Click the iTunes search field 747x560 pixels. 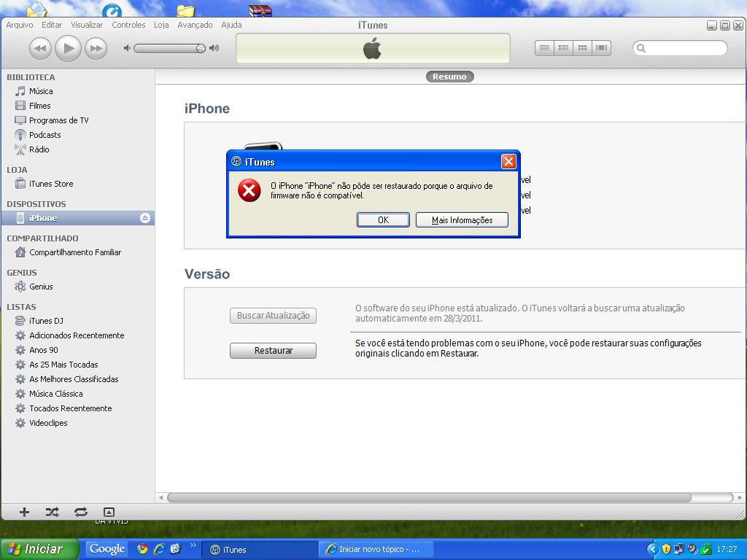[680, 48]
